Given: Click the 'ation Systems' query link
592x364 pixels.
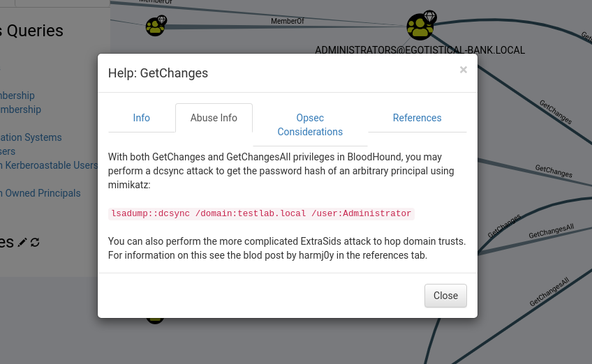Looking at the screenshot, I should coord(32,137).
